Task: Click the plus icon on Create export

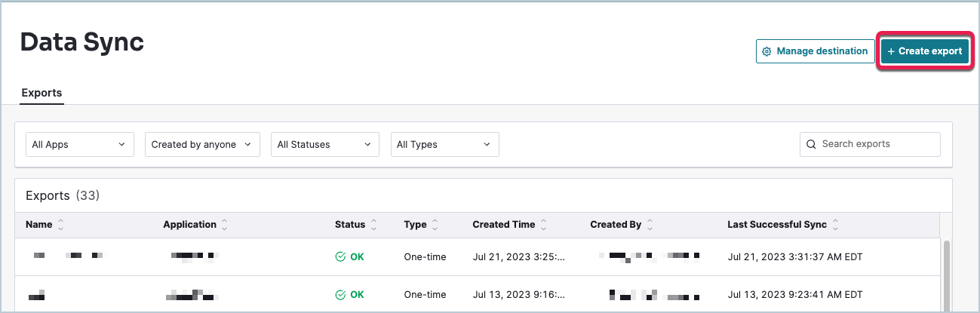Action: click(891, 51)
